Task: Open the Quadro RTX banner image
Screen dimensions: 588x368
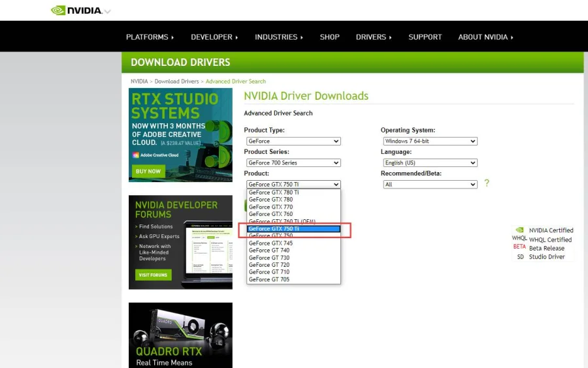Action: coord(180,335)
